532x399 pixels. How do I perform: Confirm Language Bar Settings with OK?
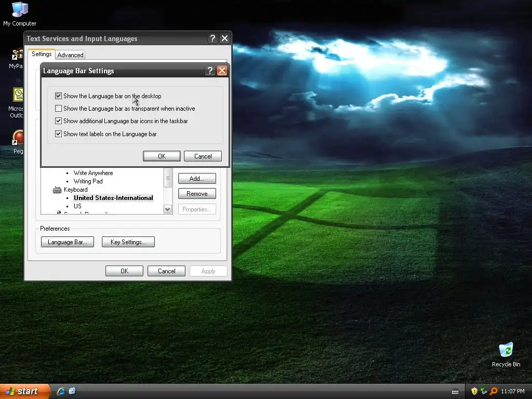click(x=162, y=156)
